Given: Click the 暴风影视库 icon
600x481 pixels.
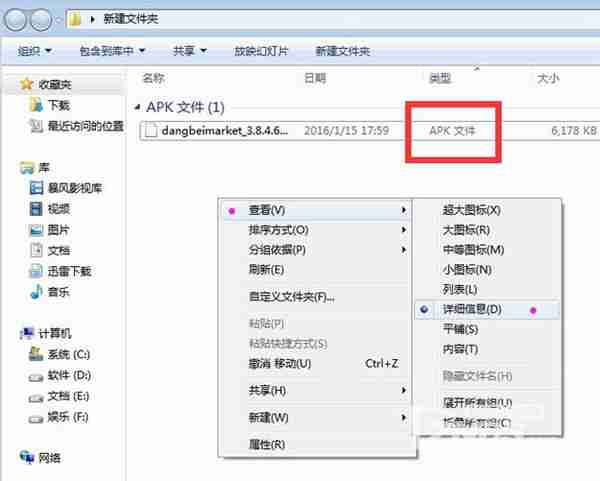Looking at the screenshot, I should pyautogui.click(x=36, y=188).
